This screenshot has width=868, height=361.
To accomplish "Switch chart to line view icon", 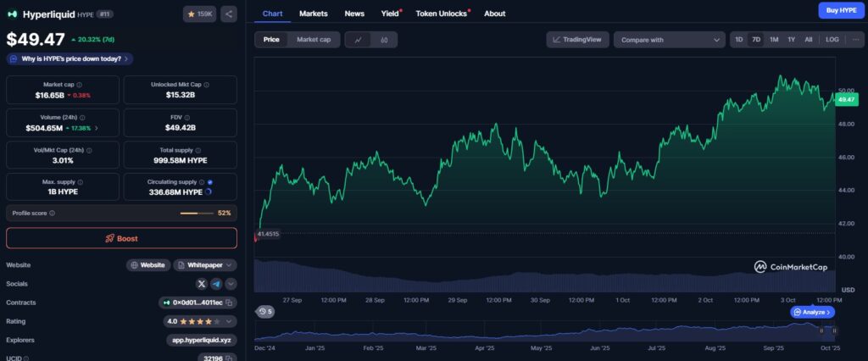I will [x=358, y=40].
